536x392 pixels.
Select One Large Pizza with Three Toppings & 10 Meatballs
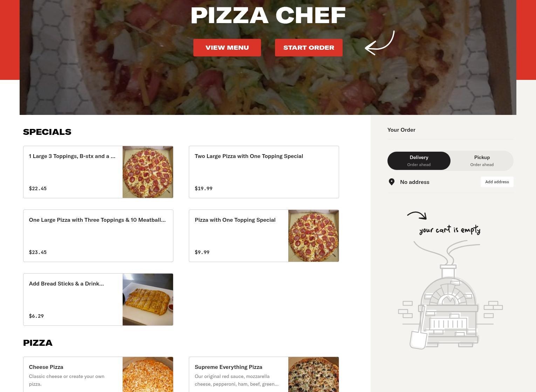tap(98, 236)
